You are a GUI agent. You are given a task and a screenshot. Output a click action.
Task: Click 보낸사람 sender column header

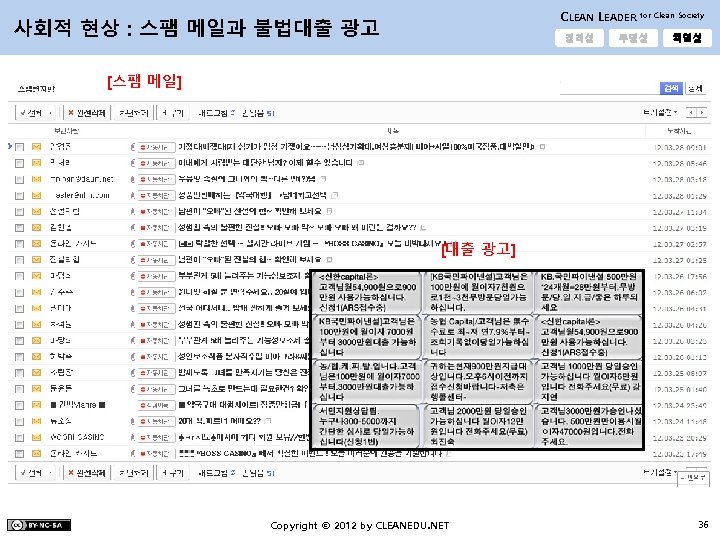[x=67, y=131]
